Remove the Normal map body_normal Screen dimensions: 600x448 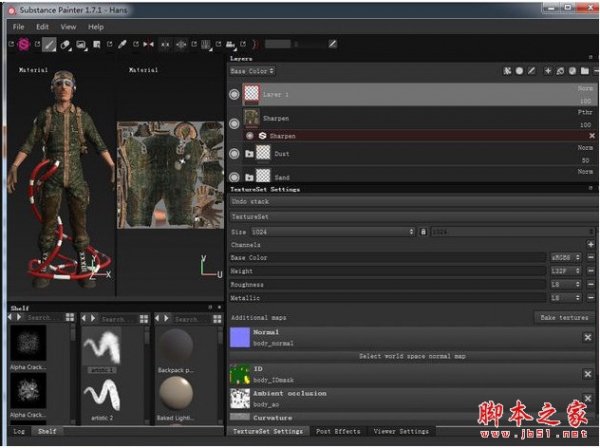point(588,338)
